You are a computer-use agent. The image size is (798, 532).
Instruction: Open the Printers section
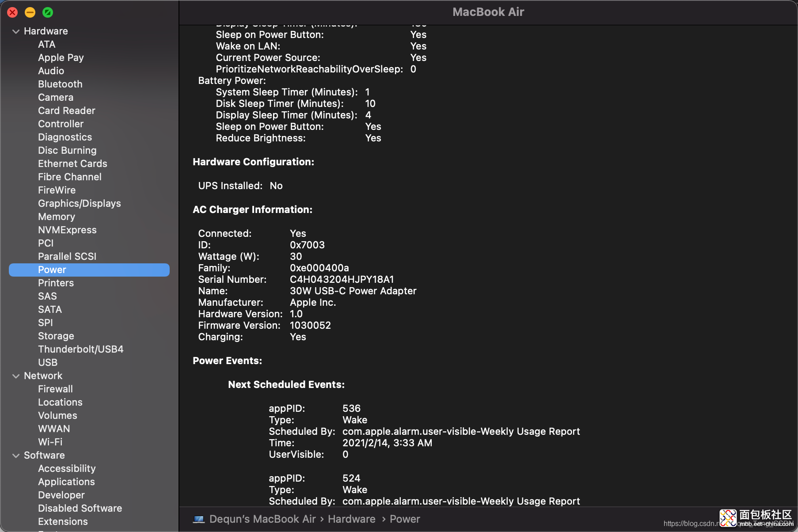(56, 283)
